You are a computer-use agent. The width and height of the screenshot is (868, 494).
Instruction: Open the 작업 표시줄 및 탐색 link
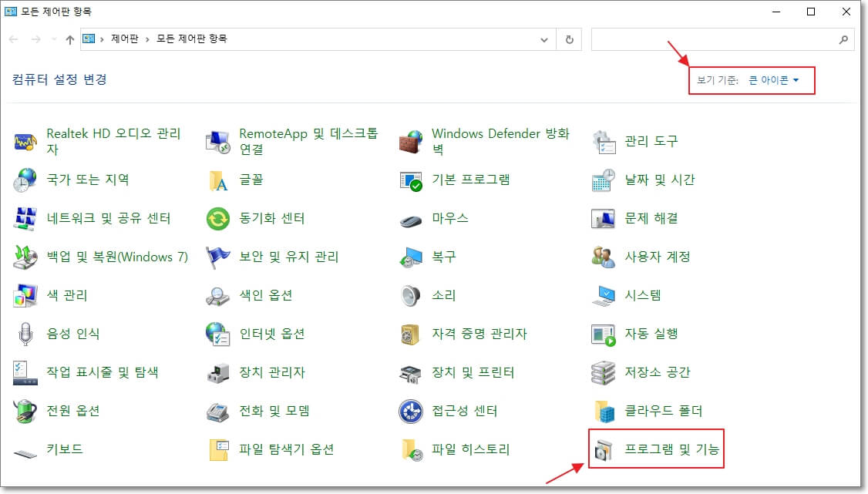103,372
